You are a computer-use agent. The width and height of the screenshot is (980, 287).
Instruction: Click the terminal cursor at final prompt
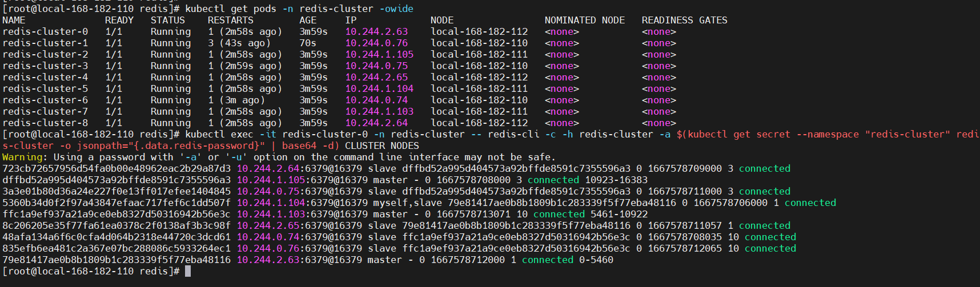(188, 271)
